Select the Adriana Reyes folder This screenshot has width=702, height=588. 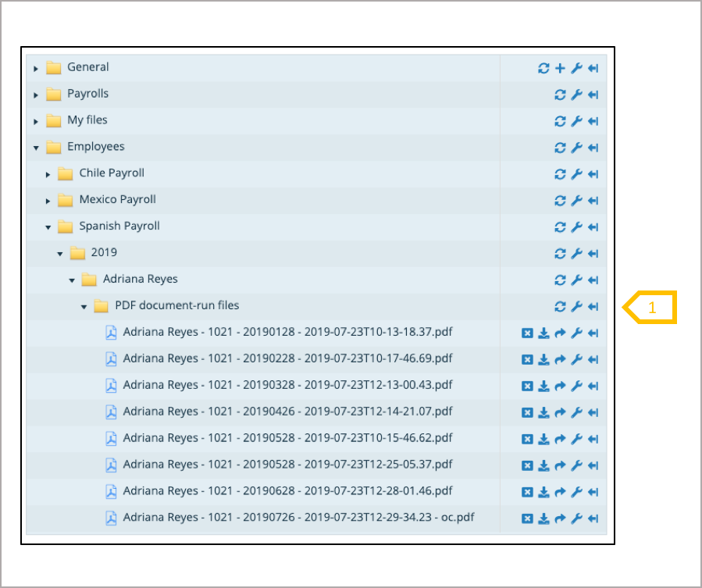[x=141, y=280]
